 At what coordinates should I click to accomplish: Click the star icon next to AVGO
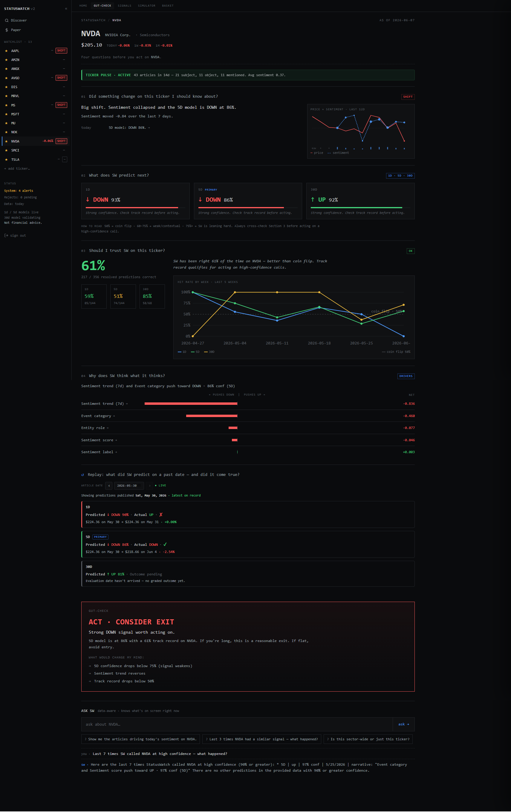(6, 78)
